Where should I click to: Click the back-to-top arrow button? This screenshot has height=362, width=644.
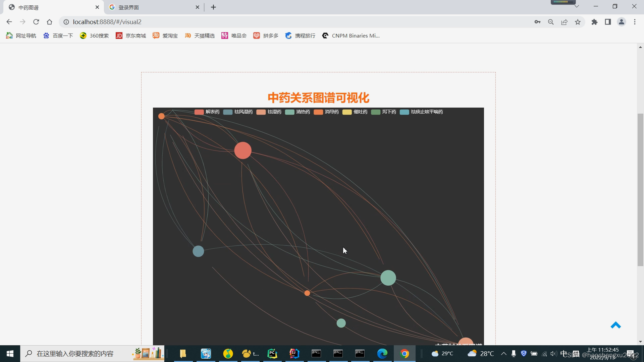coord(616,325)
